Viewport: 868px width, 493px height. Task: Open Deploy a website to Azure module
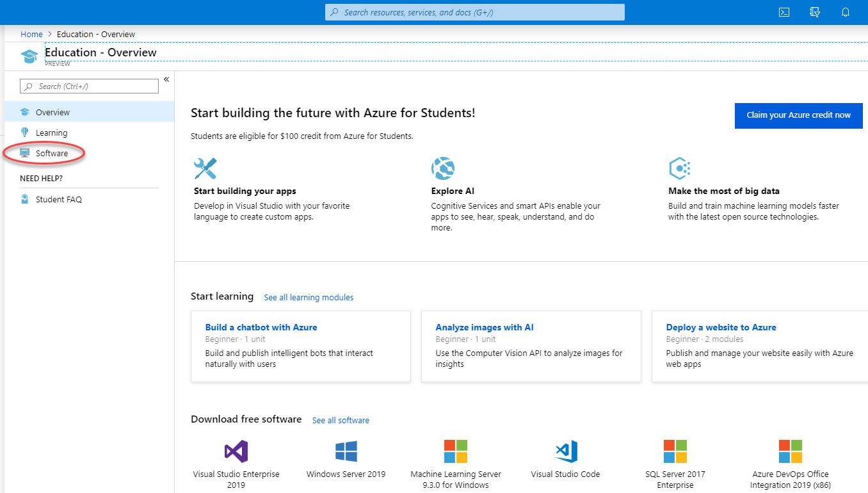tap(721, 327)
